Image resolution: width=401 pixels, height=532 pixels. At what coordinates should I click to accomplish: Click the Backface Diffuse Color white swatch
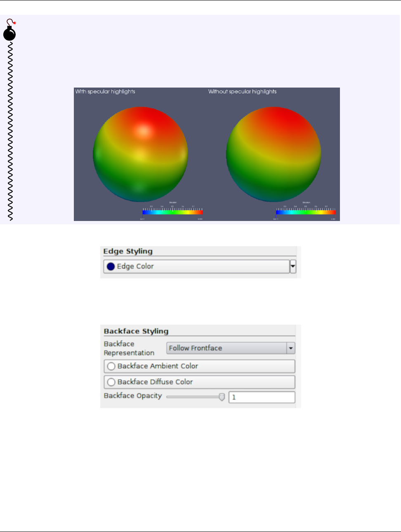[x=111, y=382]
